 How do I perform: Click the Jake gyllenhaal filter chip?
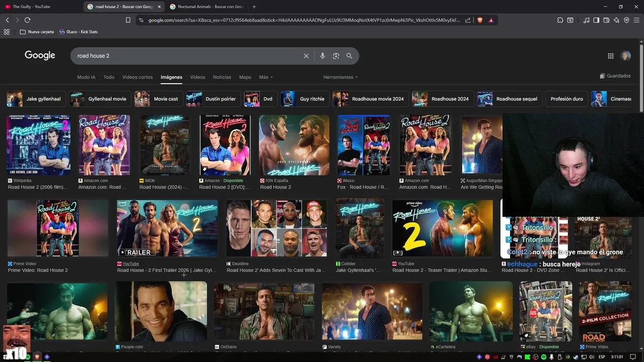(35, 99)
